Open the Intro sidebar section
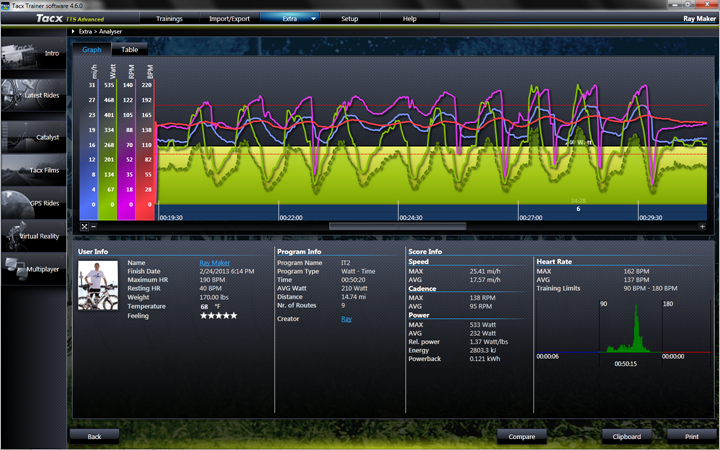Screen dimensions: 720x450 (34, 53)
